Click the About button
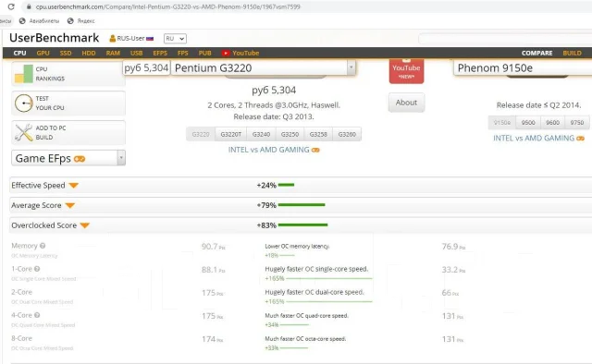 406,103
